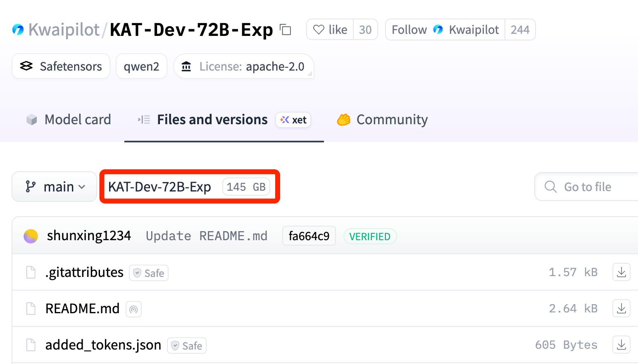Open the Kwaipilot organization link
The height and width of the screenshot is (364, 638).
(x=64, y=30)
